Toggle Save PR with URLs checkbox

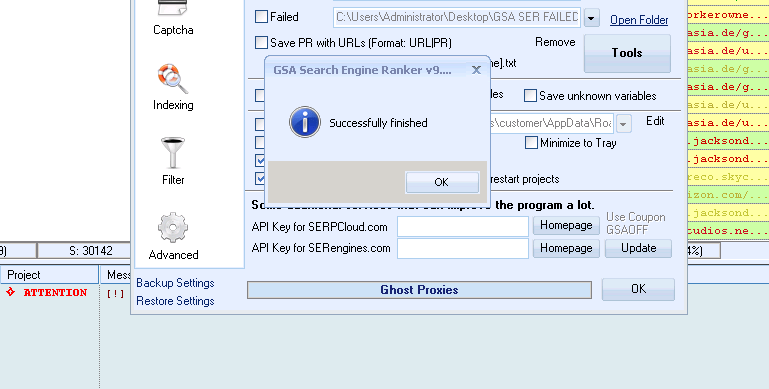[x=261, y=43]
